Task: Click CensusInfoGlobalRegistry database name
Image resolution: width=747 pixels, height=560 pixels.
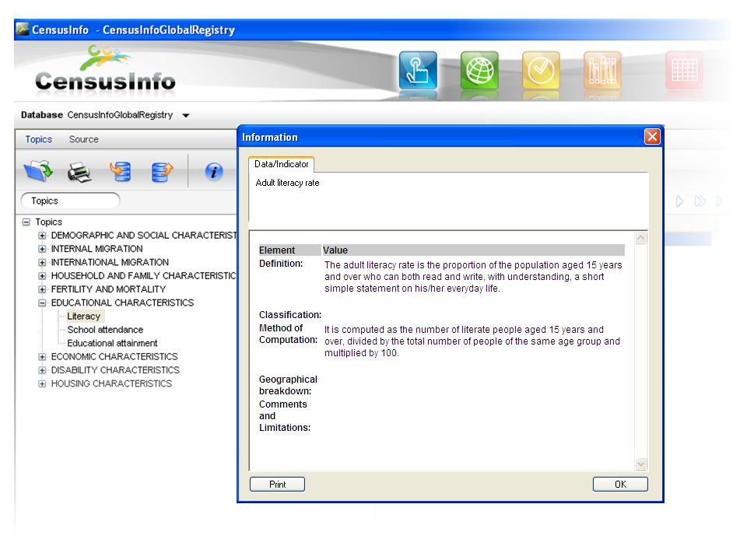Action: pyautogui.click(x=120, y=115)
